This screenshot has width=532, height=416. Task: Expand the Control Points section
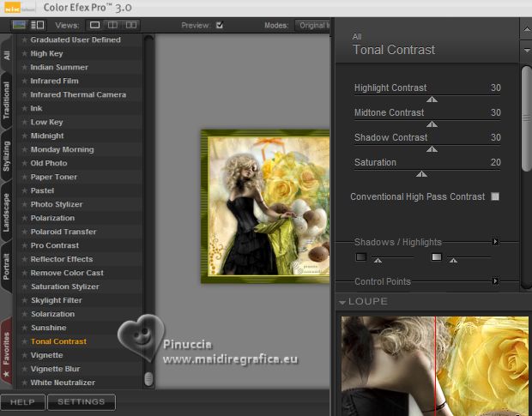click(495, 281)
